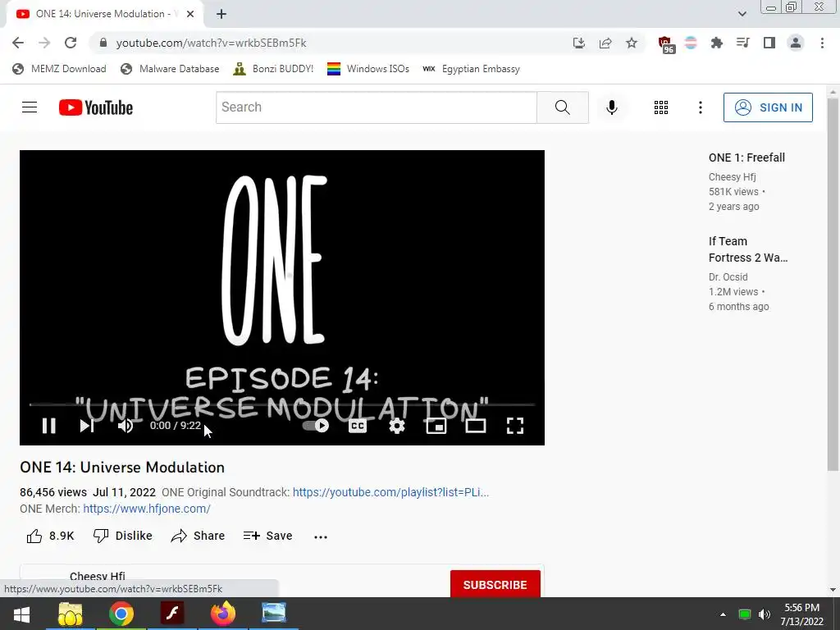Viewport: 840px width, 630px height.
Task: Open uBlock extension icon showing 96
Action: click(x=666, y=44)
